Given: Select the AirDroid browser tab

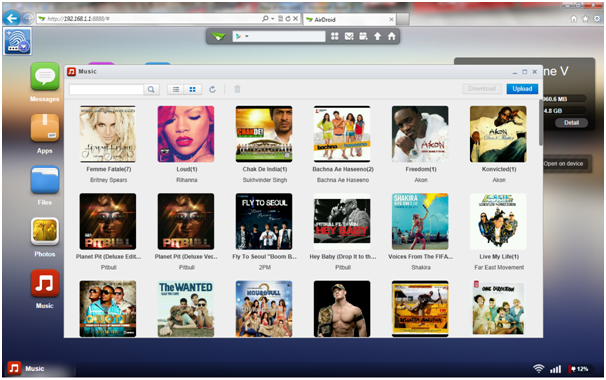Looking at the screenshot, I should coord(349,19).
